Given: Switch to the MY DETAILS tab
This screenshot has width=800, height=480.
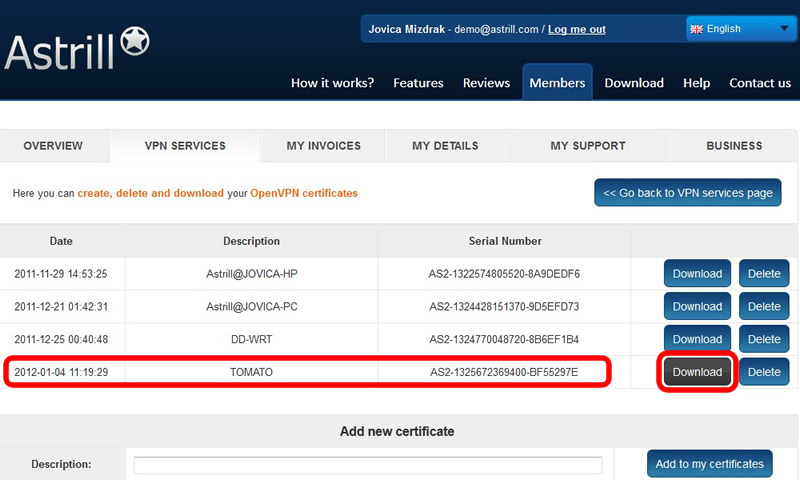Looking at the screenshot, I should pyautogui.click(x=445, y=145).
